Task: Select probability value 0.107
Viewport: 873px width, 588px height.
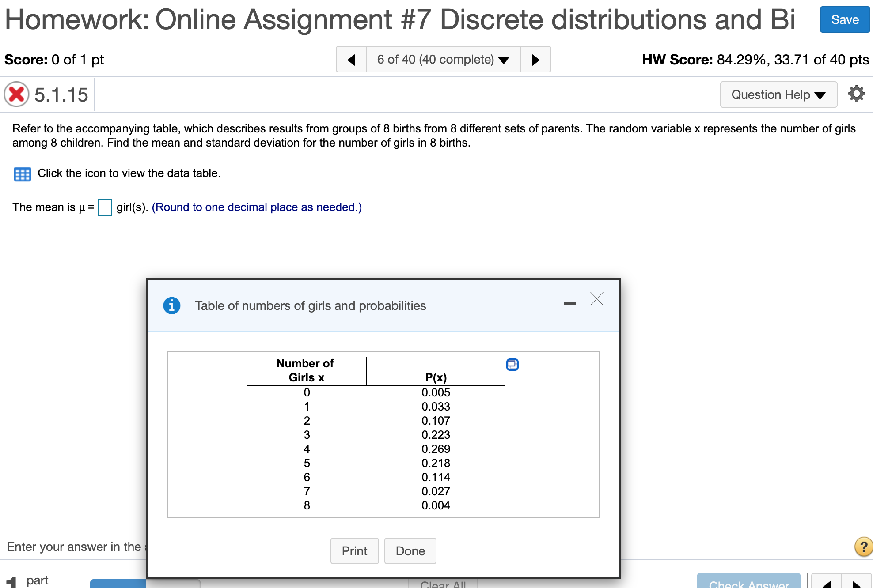Action: (x=436, y=421)
